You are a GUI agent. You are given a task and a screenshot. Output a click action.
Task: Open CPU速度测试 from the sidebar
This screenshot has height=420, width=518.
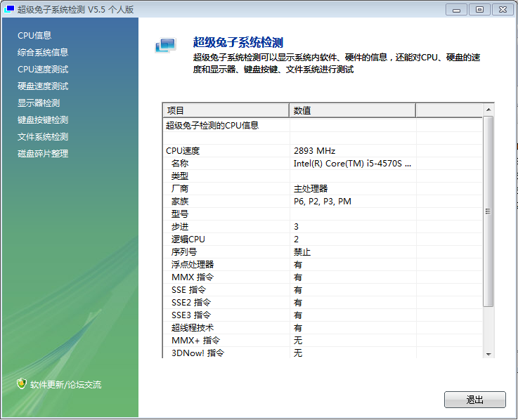pos(43,69)
